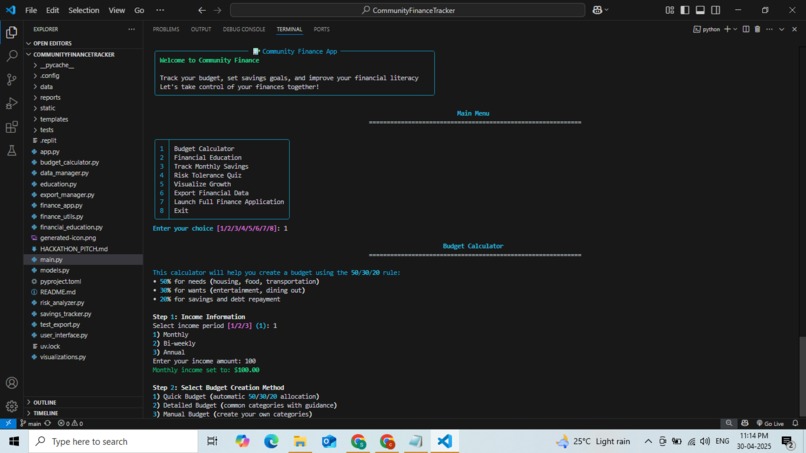
Task: Open the Extensions view
Action: (11, 127)
